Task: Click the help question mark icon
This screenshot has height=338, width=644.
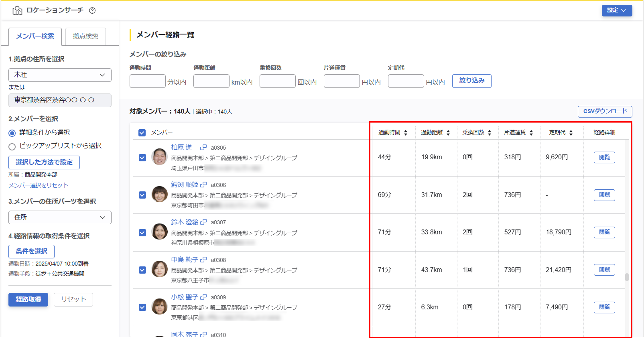Action: click(92, 11)
